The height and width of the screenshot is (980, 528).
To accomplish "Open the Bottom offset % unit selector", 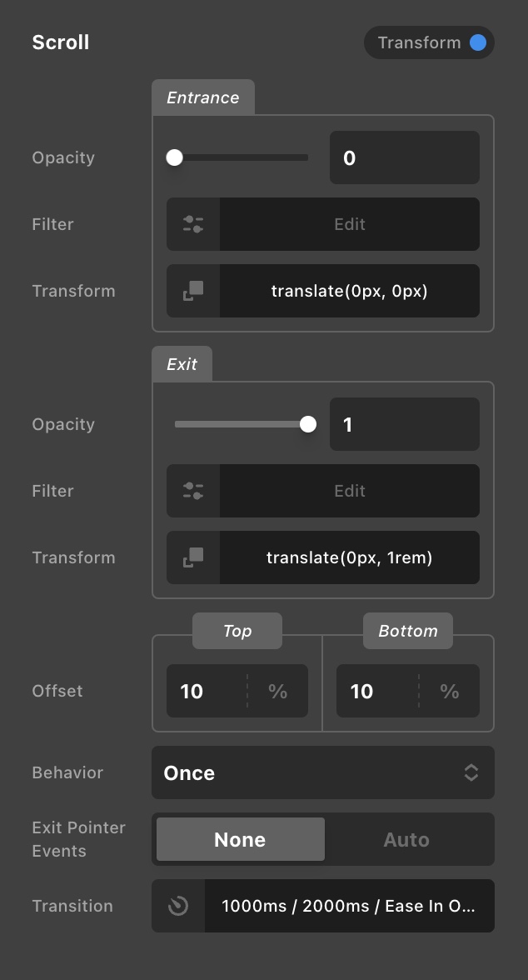I will 449,692.
